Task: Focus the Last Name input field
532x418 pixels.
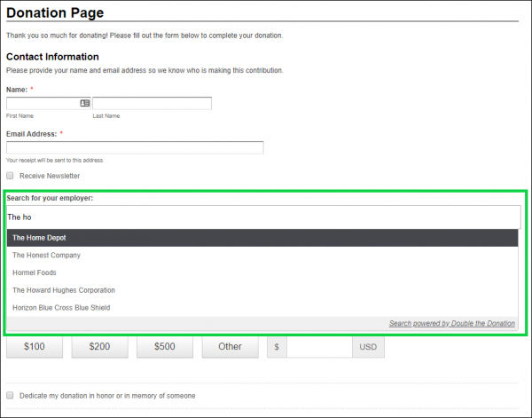Action: (x=152, y=103)
